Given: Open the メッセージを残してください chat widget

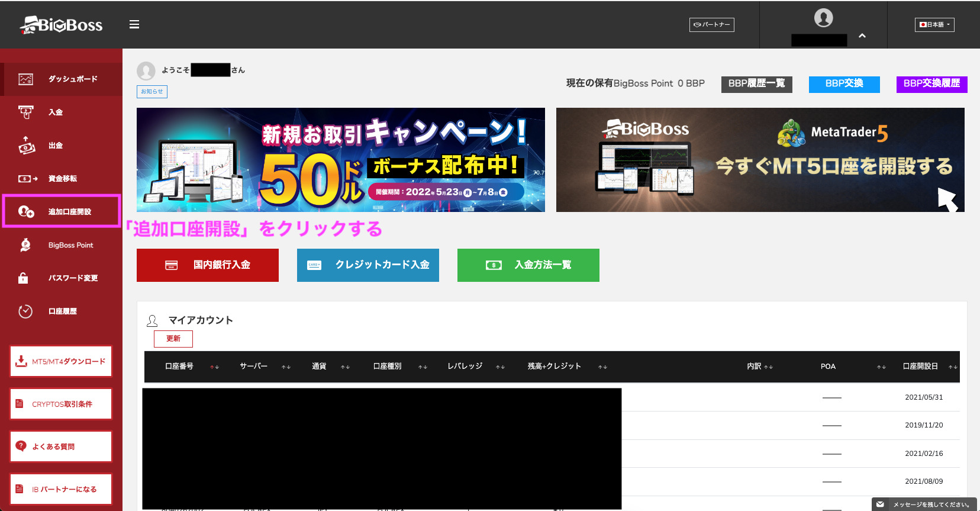Looking at the screenshot, I should click(924, 504).
